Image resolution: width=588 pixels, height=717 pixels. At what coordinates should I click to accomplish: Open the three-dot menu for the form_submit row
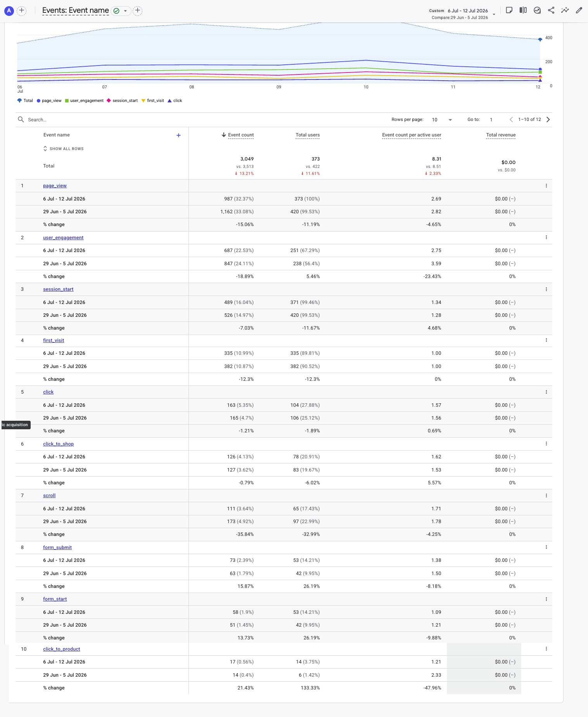tap(546, 547)
